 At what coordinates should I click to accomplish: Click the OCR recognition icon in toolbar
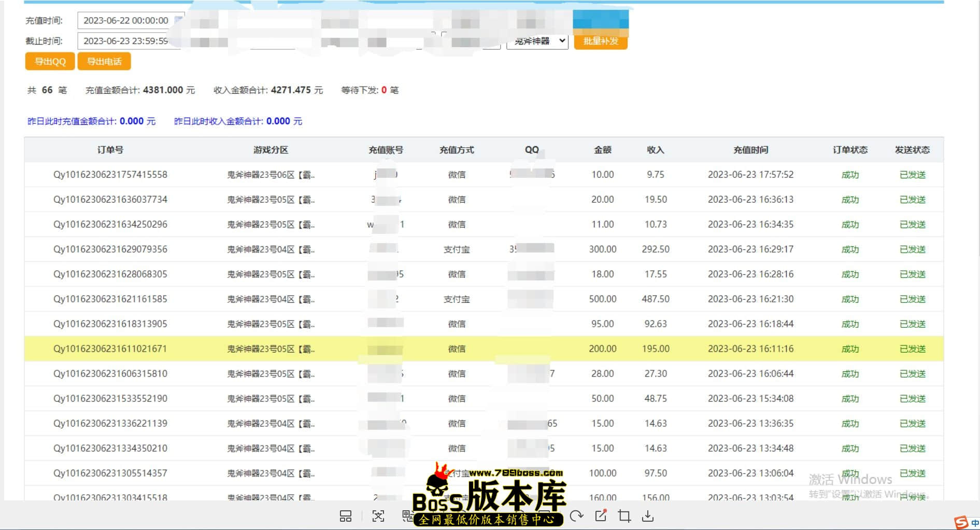(378, 516)
